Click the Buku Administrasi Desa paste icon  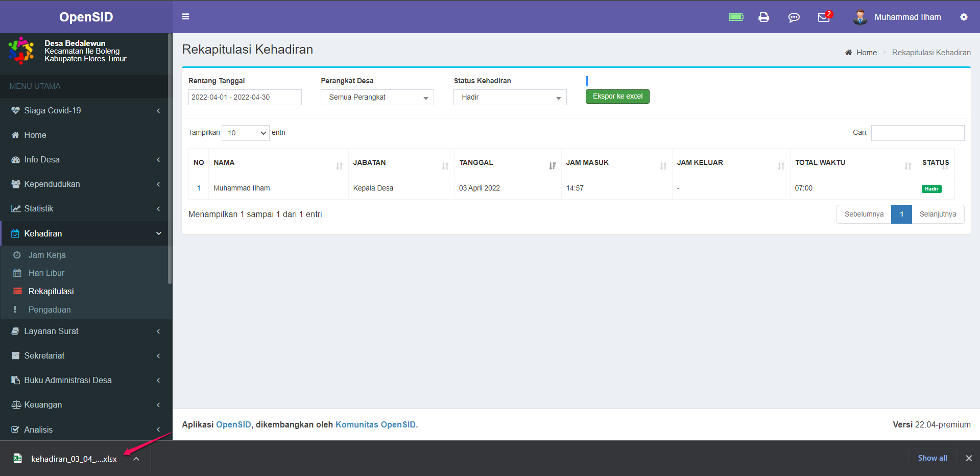(x=15, y=380)
